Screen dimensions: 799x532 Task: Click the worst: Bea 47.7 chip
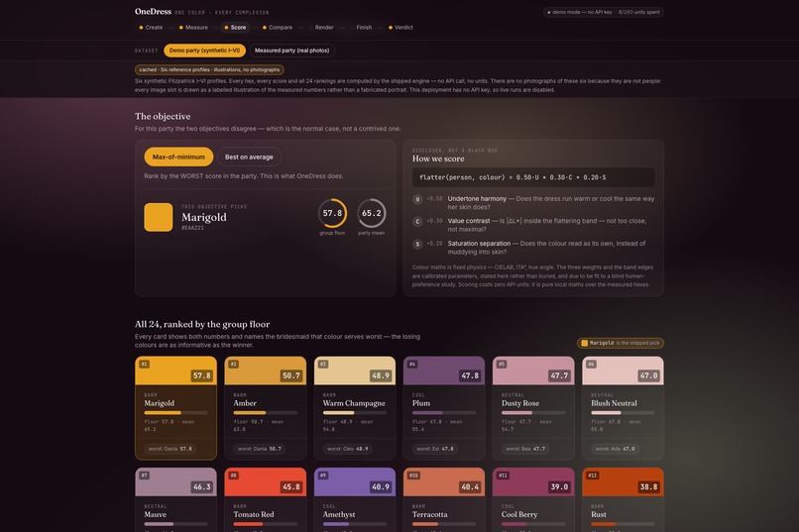525,449
